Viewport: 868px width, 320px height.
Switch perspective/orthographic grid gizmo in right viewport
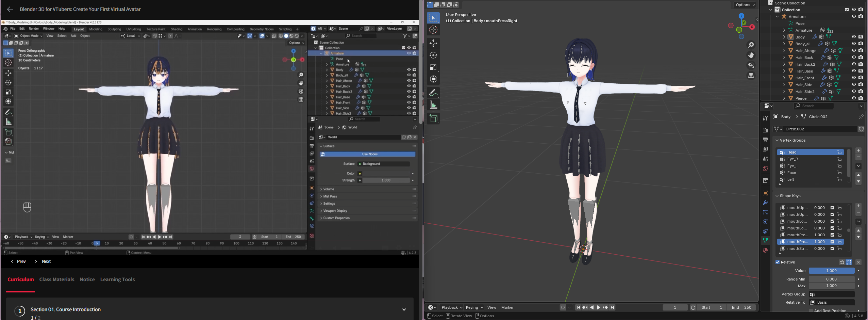[751, 76]
